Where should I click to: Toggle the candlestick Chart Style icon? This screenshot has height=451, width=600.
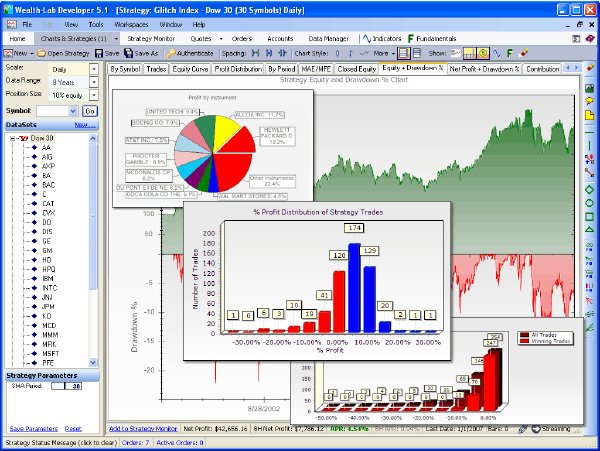click(338, 53)
